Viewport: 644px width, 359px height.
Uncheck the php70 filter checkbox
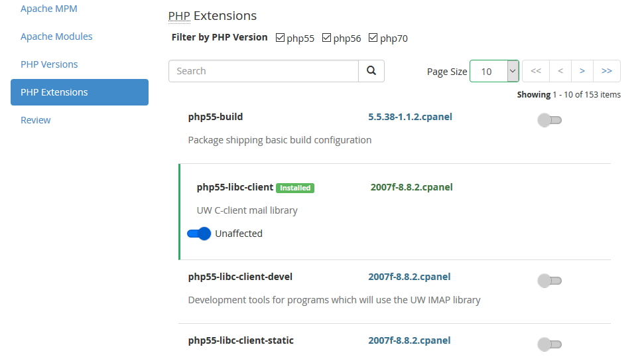(x=373, y=38)
